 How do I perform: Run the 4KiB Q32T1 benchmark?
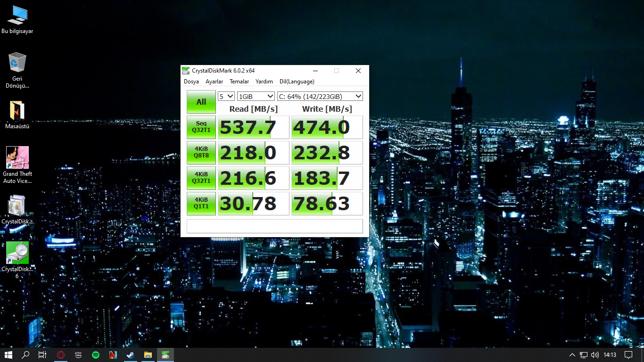(x=201, y=178)
